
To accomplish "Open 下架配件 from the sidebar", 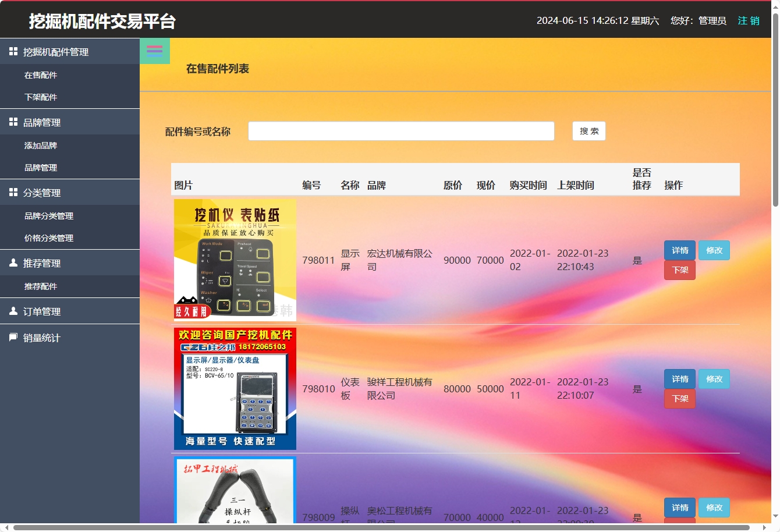I will tap(41, 97).
